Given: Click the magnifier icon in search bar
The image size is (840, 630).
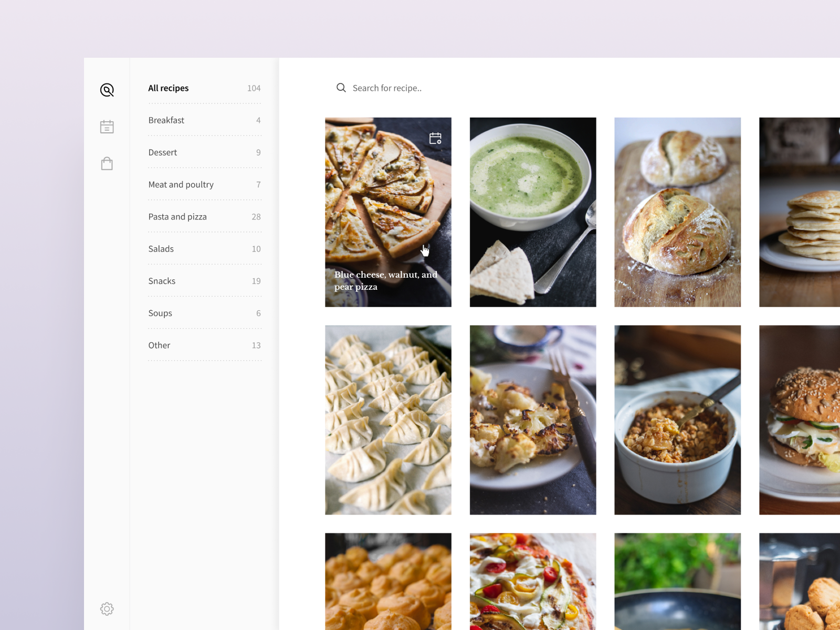Looking at the screenshot, I should pos(341,88).
